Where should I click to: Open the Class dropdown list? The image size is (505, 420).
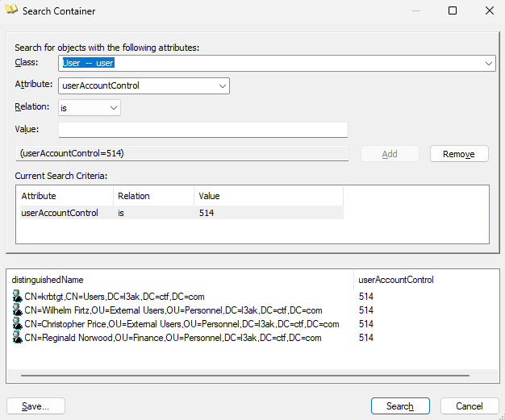point(489,63)
